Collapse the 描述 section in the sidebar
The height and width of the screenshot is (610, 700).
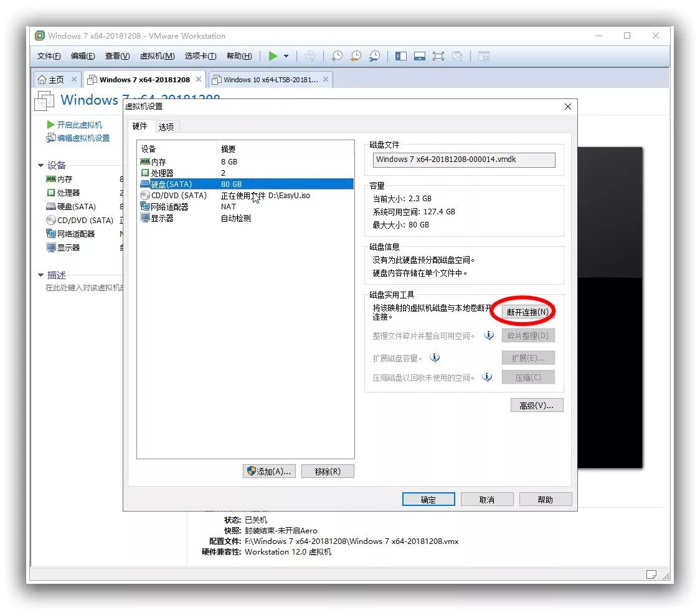pyautogui.click(x=40, y=275)
